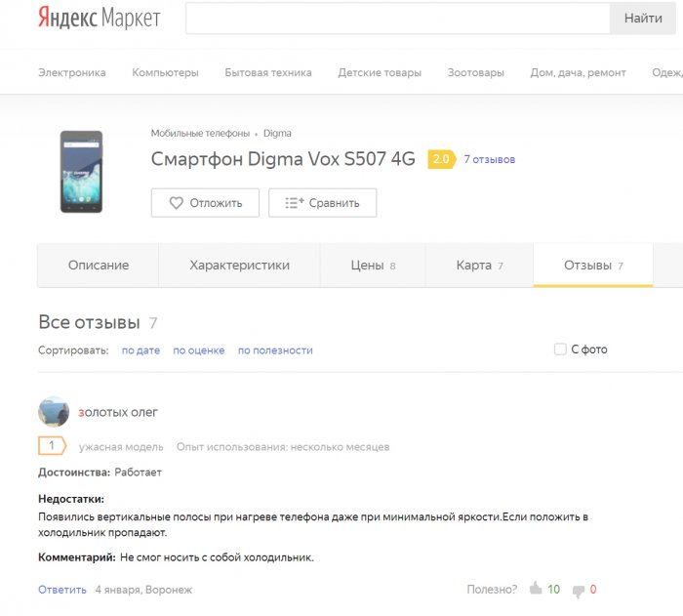This screenshot has width=683, height=616.
Task: Click the reviewer avatar of золотых олег
Action: point(54,412)
